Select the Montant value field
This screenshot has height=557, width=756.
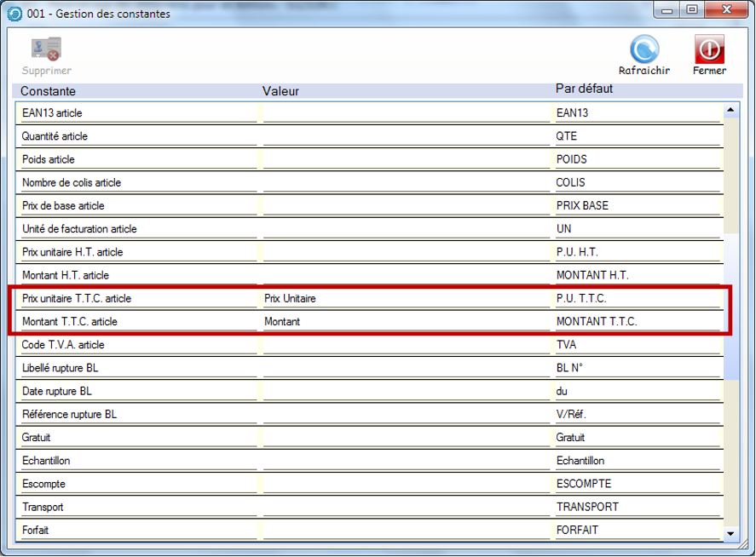point(406,322)
